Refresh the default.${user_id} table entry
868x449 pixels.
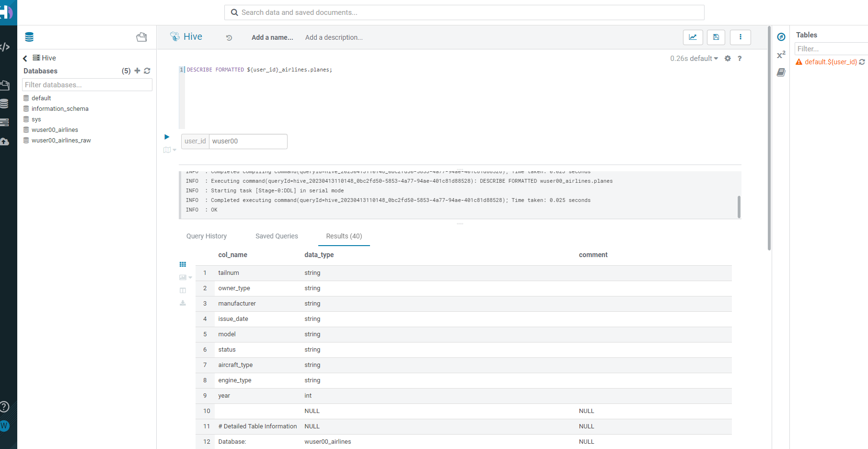[862, 62]
